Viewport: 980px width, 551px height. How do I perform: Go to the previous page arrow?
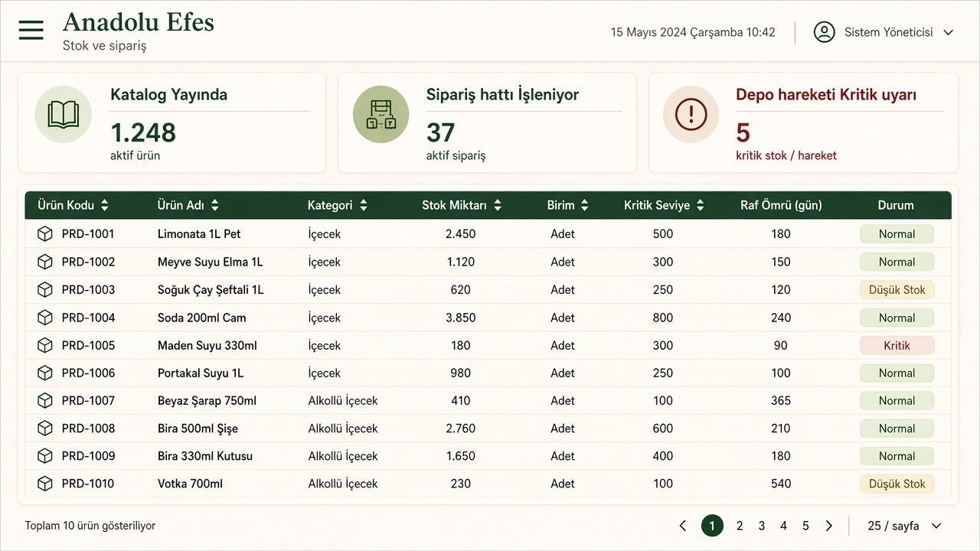coord(683,526)
